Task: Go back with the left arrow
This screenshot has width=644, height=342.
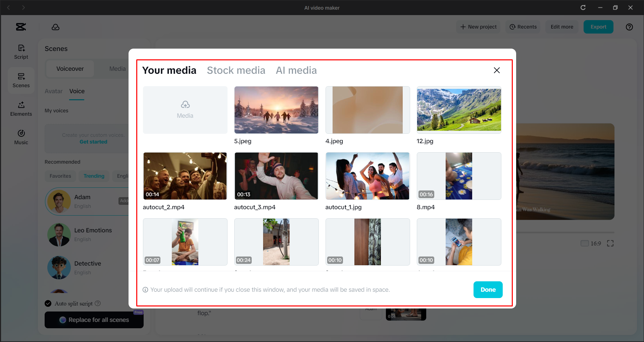Action: tap(9, 7)
